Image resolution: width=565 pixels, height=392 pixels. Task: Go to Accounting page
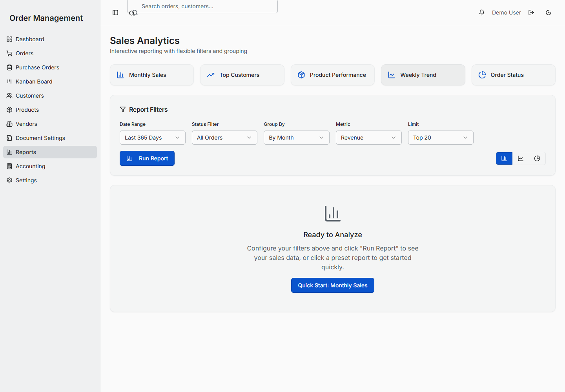50,166
